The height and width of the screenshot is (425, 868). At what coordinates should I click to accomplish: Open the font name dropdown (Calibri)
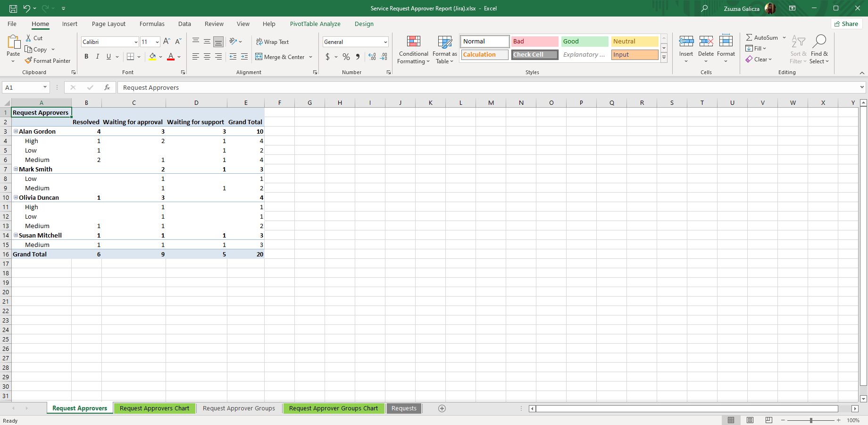point(136,42)
